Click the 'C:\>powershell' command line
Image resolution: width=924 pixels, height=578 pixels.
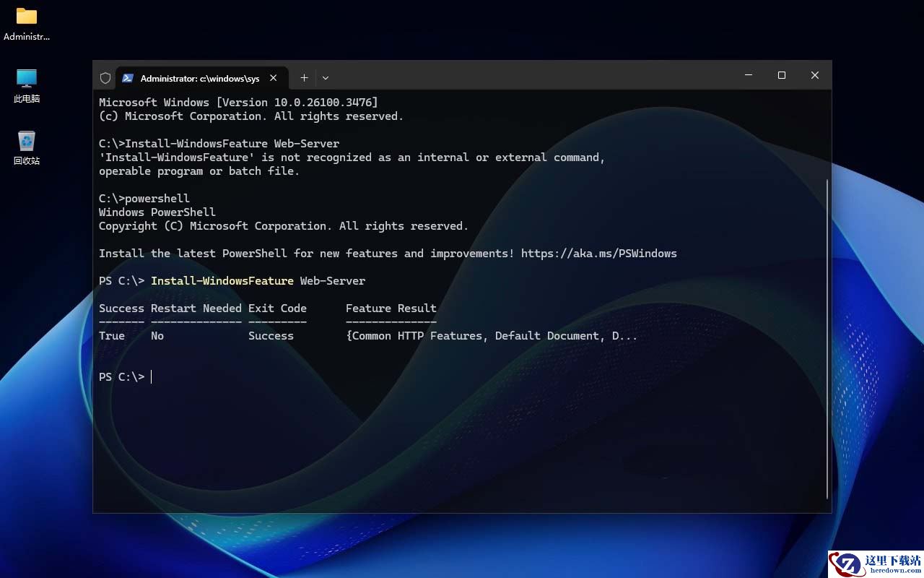144,199
